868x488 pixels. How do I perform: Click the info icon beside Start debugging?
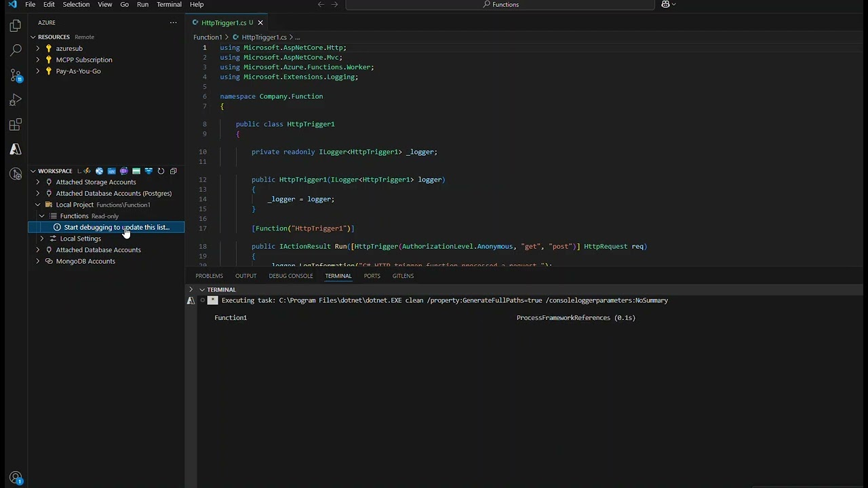57,227
